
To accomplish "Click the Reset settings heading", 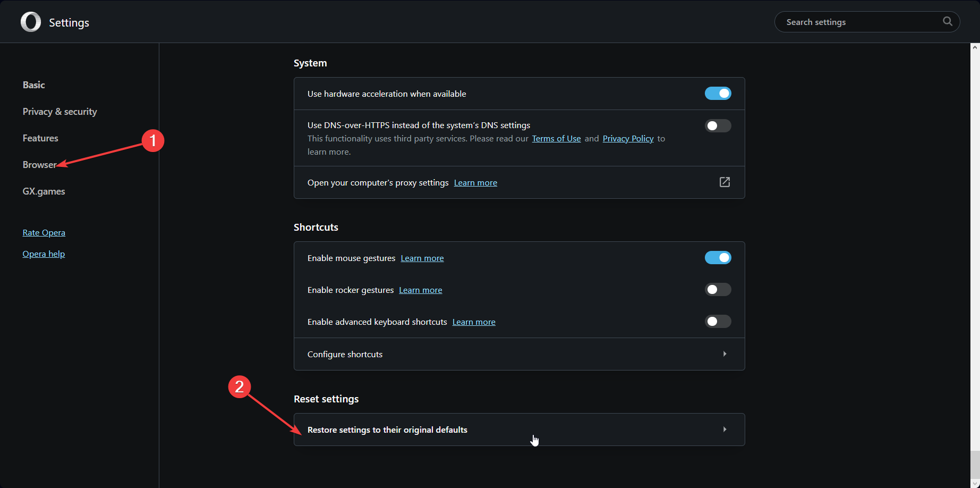I will click(326, 399).
